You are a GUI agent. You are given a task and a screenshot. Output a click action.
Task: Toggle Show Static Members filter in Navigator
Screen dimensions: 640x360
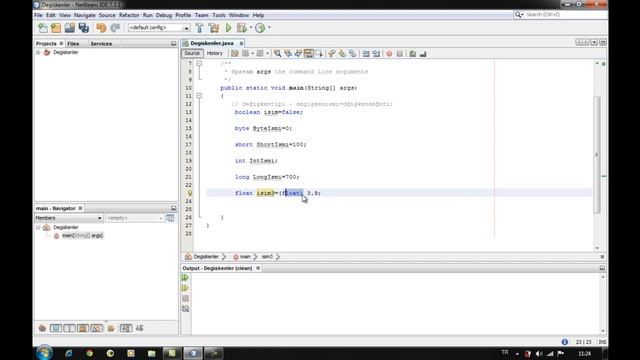(x=69, y=328)
